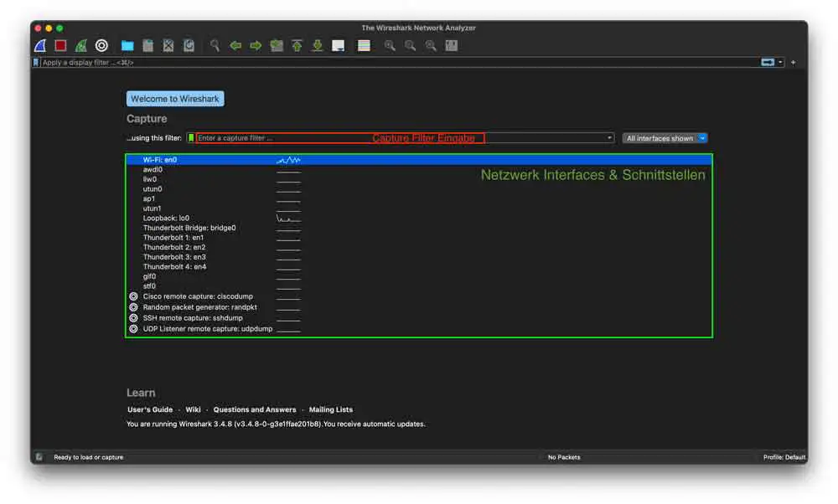This screenshot has width=838, height=504.
Task: Click the No Packets status text
Action: 564,457
